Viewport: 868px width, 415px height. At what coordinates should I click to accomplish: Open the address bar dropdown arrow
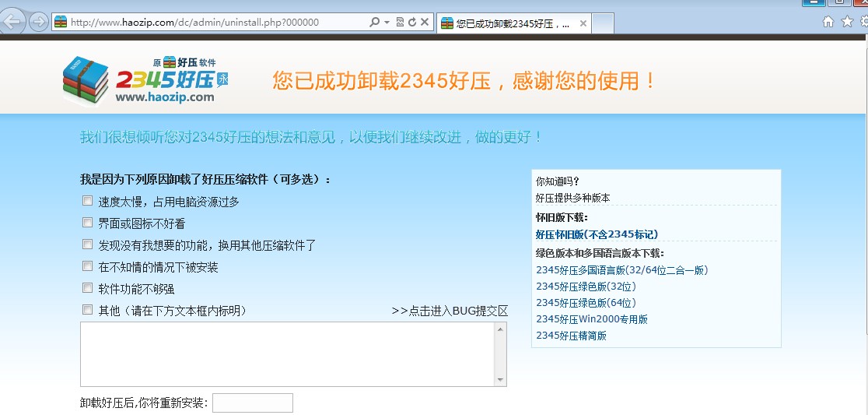pos(387,22)
